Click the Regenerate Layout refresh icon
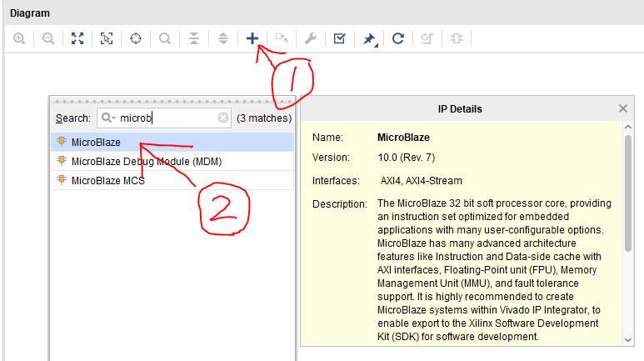 tap(398, 38)
